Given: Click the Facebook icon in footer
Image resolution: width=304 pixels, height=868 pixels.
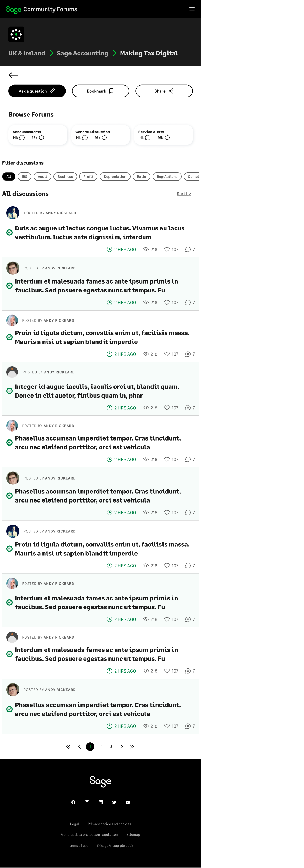Looking at the screenshot, I should [73, 802].
